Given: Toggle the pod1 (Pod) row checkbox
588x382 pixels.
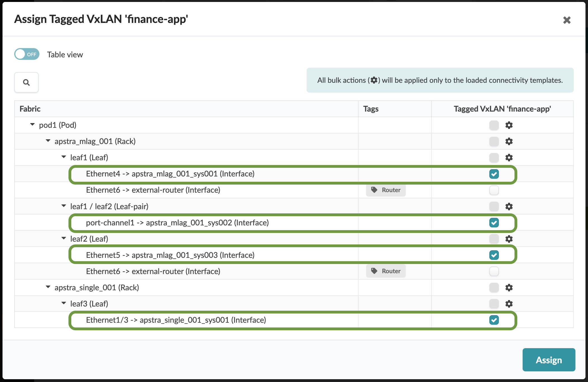Looking at the screenshot, I should (x=494, y=125).
